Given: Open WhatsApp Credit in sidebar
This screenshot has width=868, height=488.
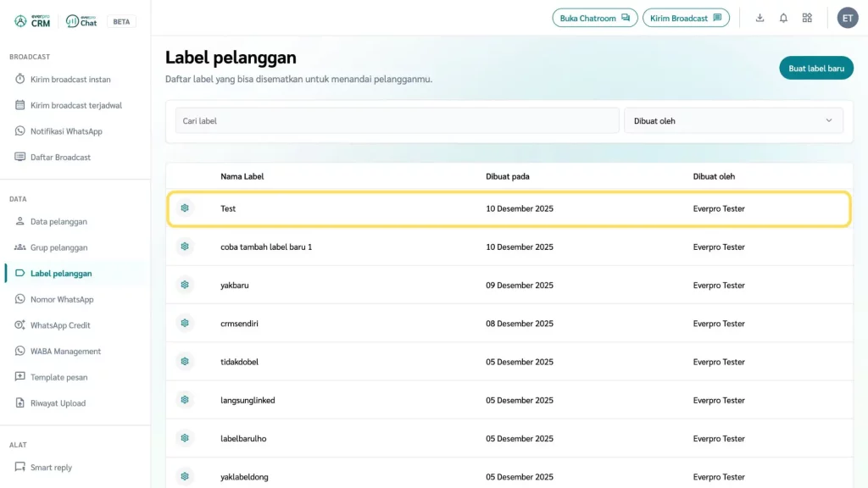Looking at the screenshot, I should (59, 325).
